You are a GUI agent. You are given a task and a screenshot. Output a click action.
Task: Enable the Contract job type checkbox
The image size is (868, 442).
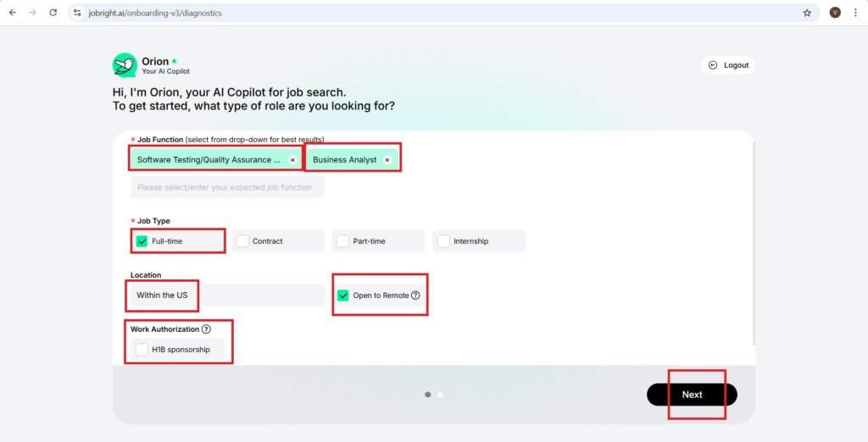coord(242,241)
